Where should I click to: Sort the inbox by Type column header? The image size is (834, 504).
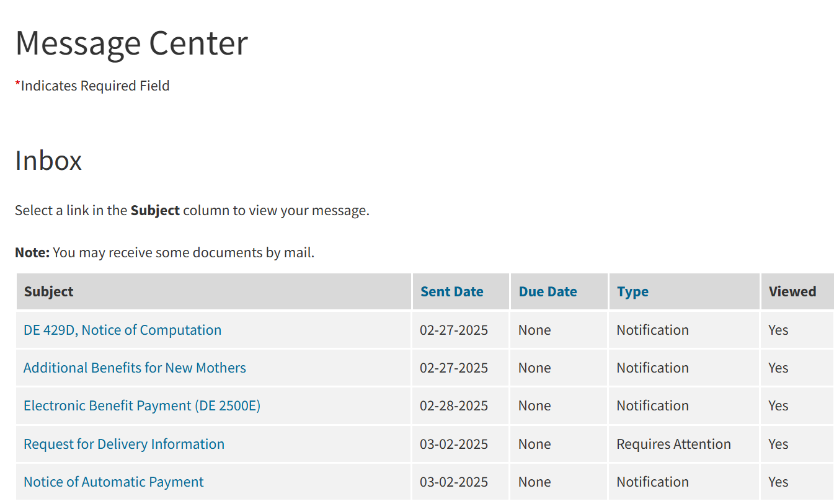pos(632,291)
